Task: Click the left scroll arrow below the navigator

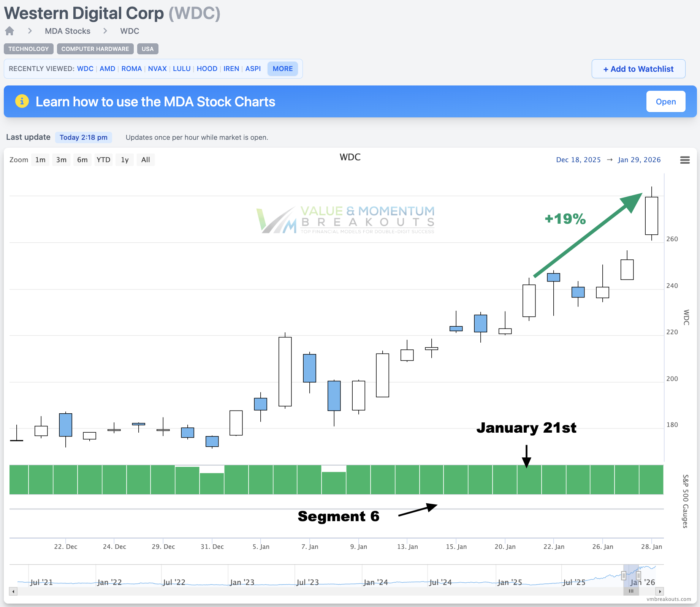Action: coord(13,591)
